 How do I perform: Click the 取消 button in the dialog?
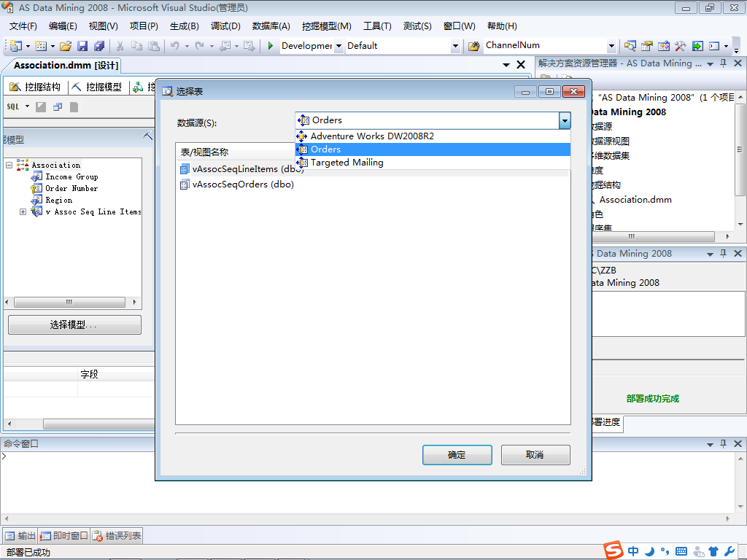pyautogui.click(x=535, y=455)
